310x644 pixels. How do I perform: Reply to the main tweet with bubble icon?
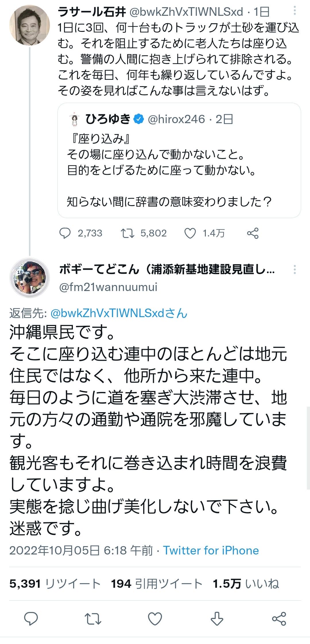click(31, 618)
